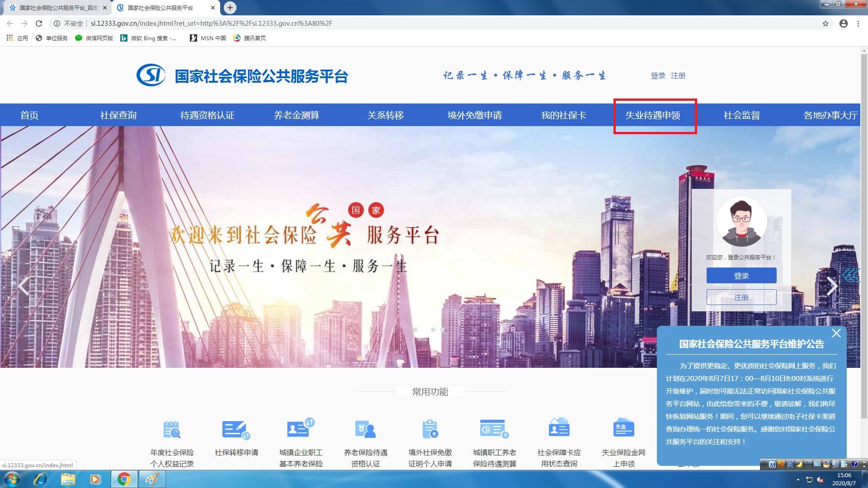Open 失业待遇申领 nav item
Image resolution: width=868 pixels, height=488 pixels.
(653, 115)
